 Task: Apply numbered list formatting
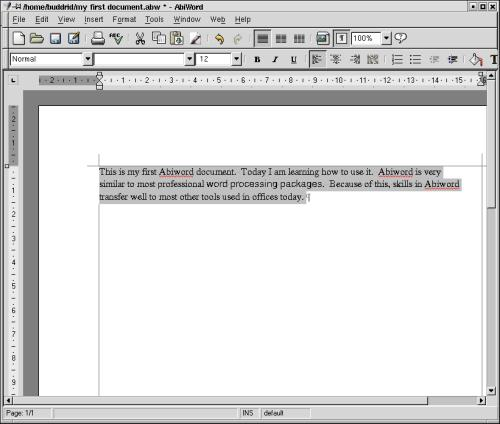pyautogui.click(x=397, y=59)
